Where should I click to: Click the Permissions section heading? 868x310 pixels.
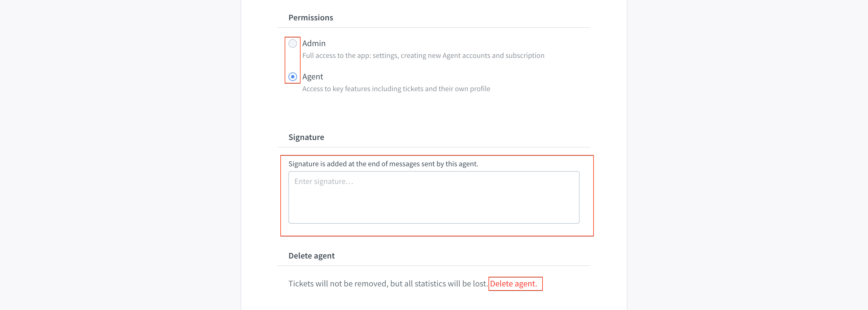pyautogui.click(x=311, y=17)
